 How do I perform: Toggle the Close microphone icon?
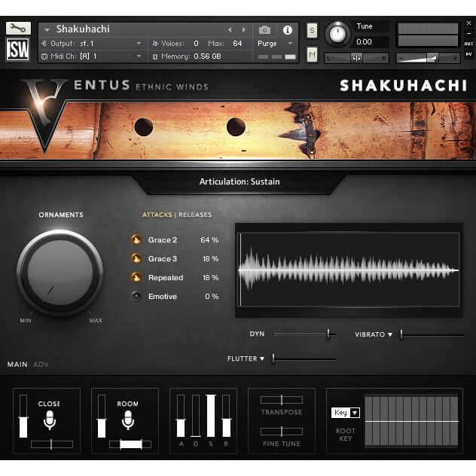coord(49,420)
